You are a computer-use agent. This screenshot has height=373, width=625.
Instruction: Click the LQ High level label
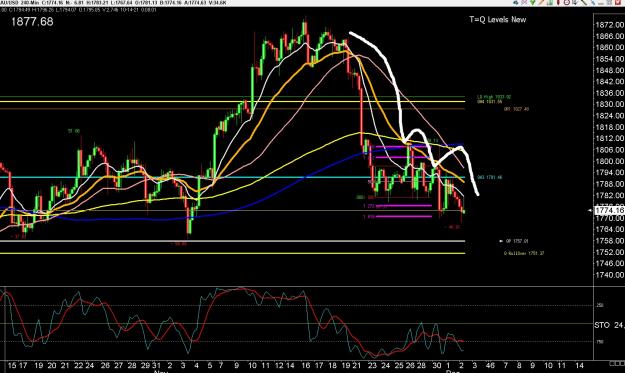tap(494, 97)
